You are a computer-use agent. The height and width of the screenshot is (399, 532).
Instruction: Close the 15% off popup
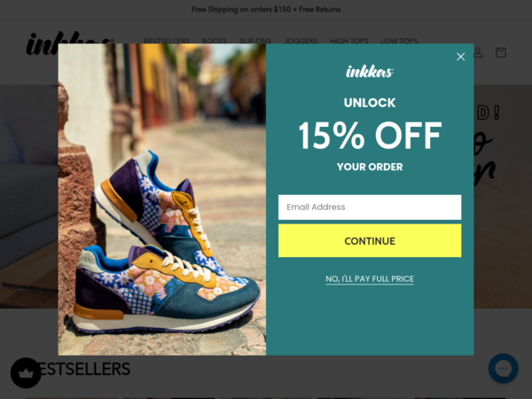point(460,57)
